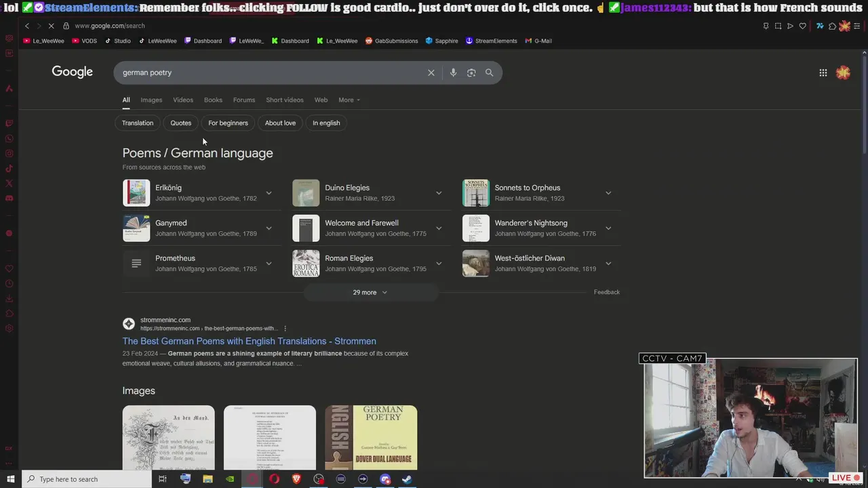
Task: Apply the About love filter chip
Action: [280, 123]
